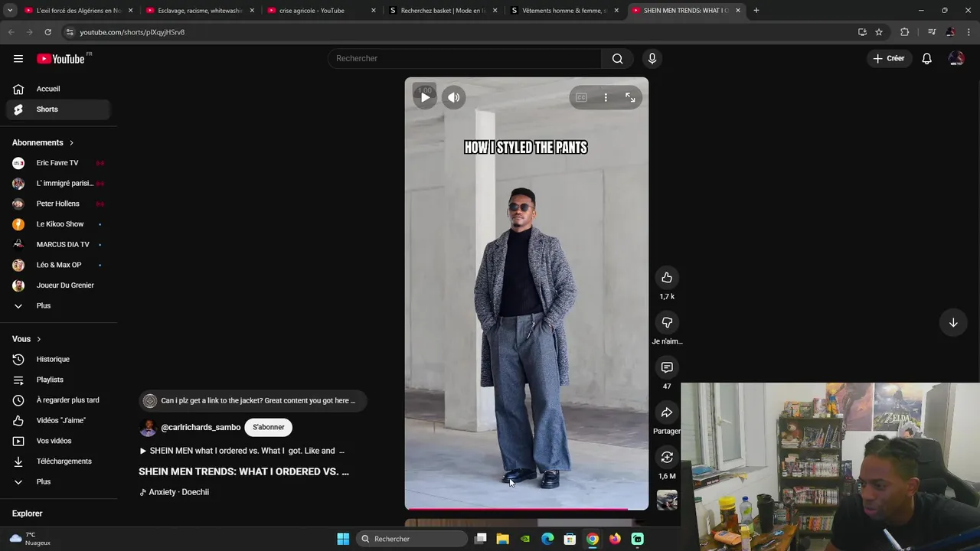Click the search magnifier button
Viewport: 980px width, 551px height.
coord(617,58)
